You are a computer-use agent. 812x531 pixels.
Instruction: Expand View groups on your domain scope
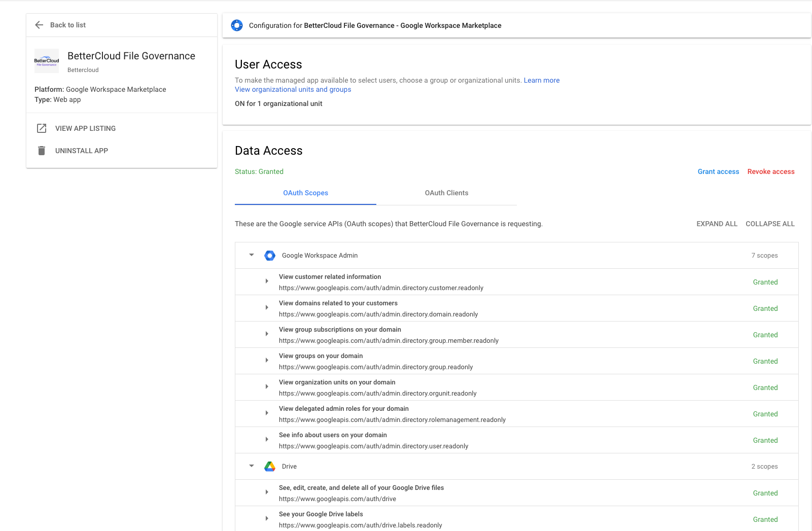(267, 360)
